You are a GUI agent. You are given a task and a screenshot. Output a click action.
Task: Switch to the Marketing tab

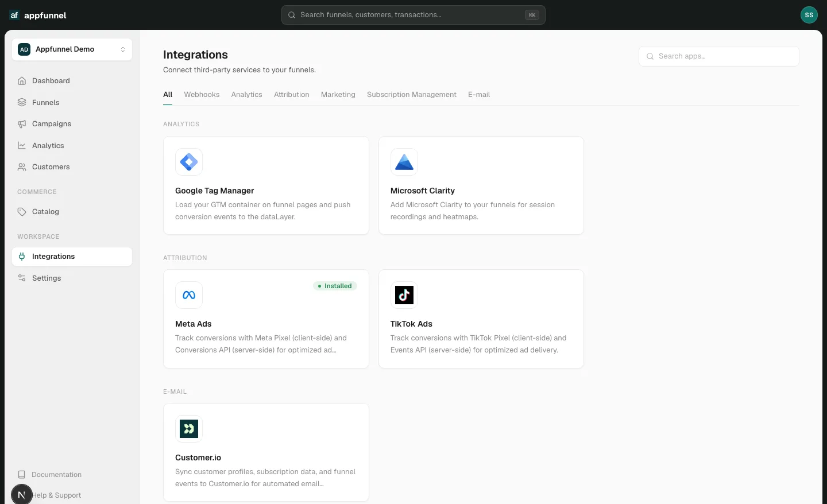coord(338,95)
